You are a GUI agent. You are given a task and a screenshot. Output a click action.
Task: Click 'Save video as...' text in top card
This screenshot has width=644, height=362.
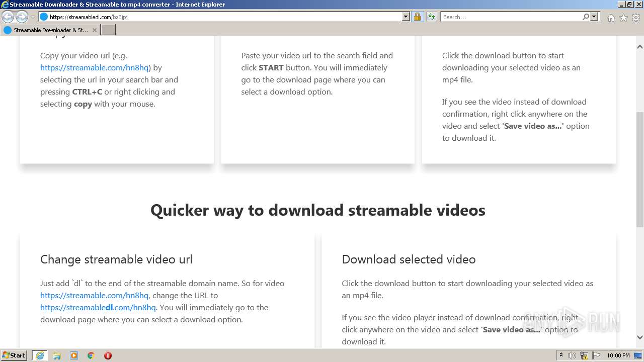(x=533, y=126)
